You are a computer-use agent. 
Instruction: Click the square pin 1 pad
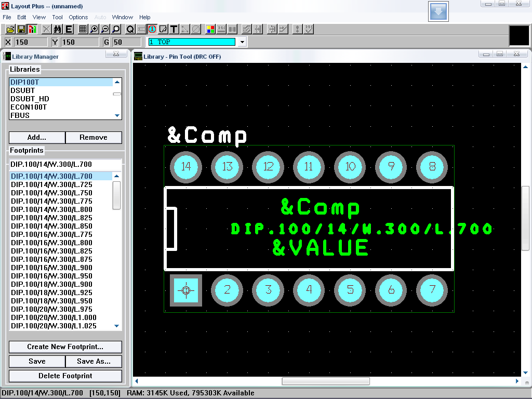[x=186, y=290]
